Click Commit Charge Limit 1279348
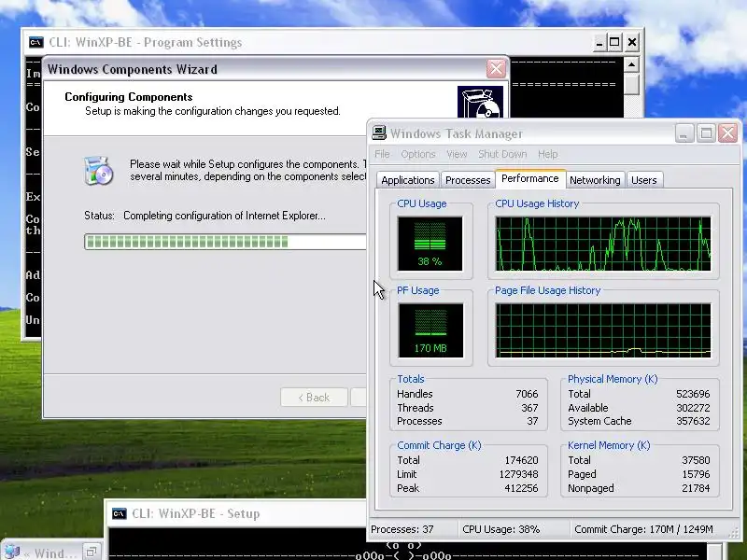Image resolution: width=747 pixels, height=560 pixels. coord(519,474)
